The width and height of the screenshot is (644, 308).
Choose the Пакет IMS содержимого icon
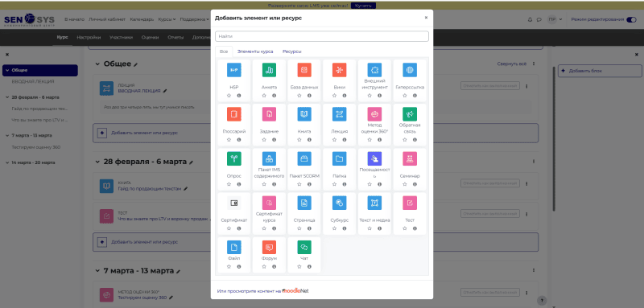[269, 158]
